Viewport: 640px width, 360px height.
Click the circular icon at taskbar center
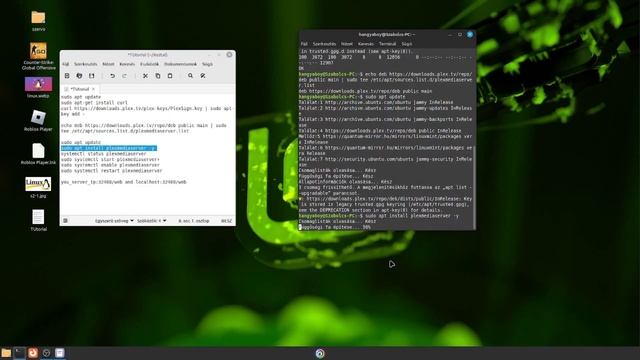pos(320,353)
